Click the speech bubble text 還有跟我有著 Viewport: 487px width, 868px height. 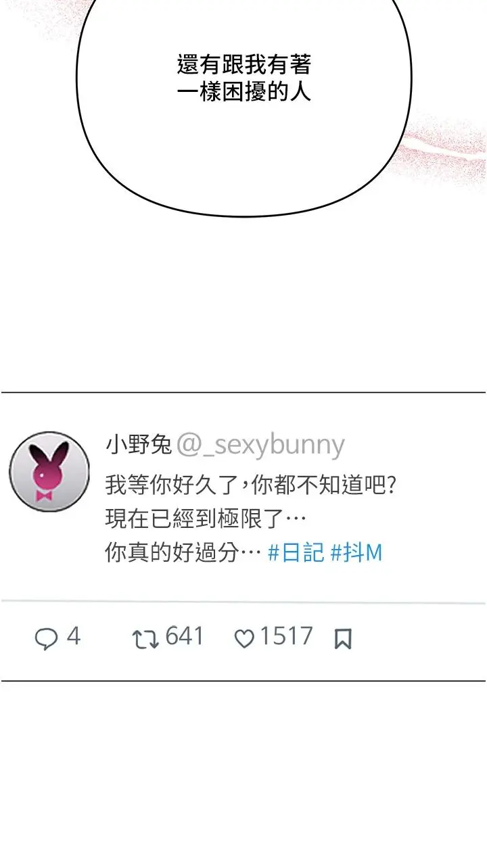pos(243,65)
